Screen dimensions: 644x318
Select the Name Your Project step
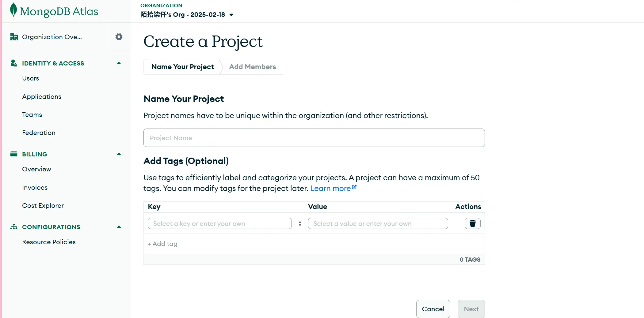(182, 67)
